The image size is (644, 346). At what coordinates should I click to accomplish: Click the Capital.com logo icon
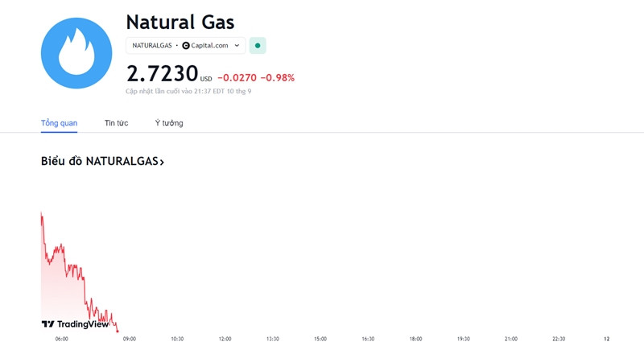[186, 46]
